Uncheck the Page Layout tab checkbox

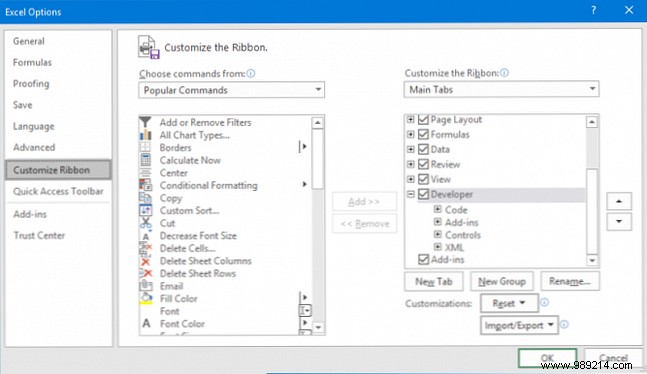423,119
